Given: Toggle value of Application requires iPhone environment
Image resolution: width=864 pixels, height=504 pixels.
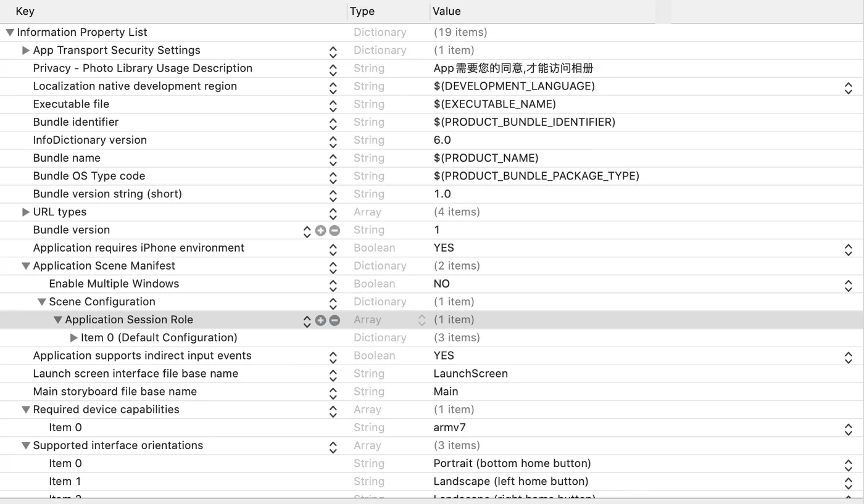Looking at the screenshot, I should pos(849,249).
